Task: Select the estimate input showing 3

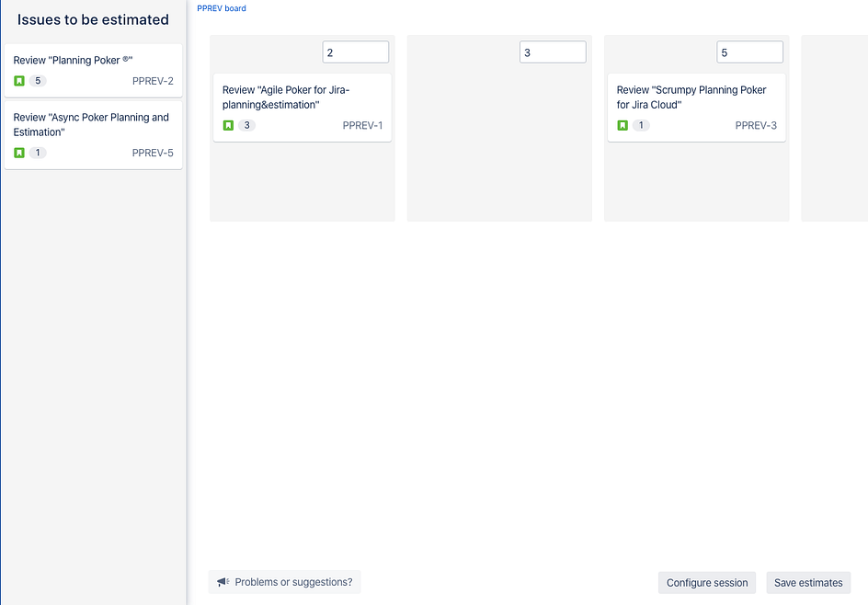Action: point(553,51)
